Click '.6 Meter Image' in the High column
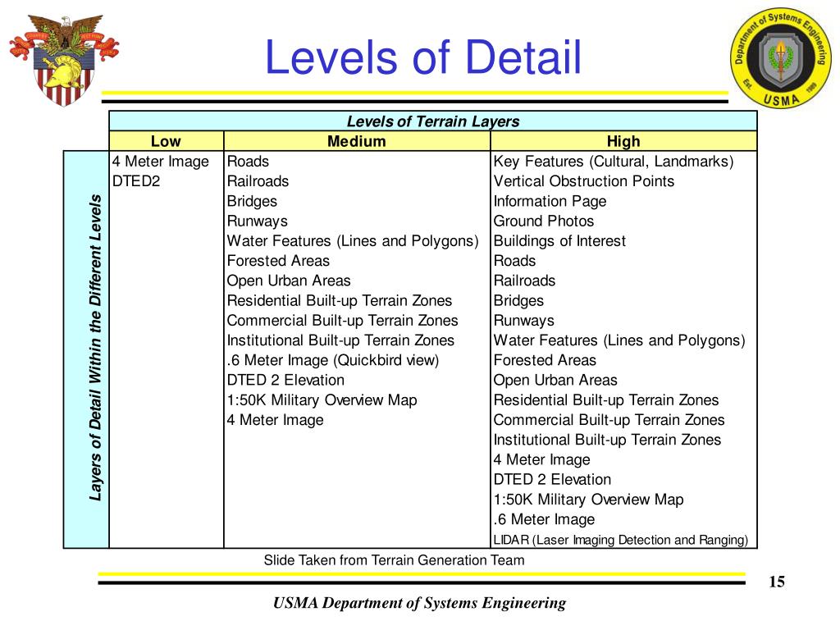Screen dimensions: 840x630 tap(545, 519)
